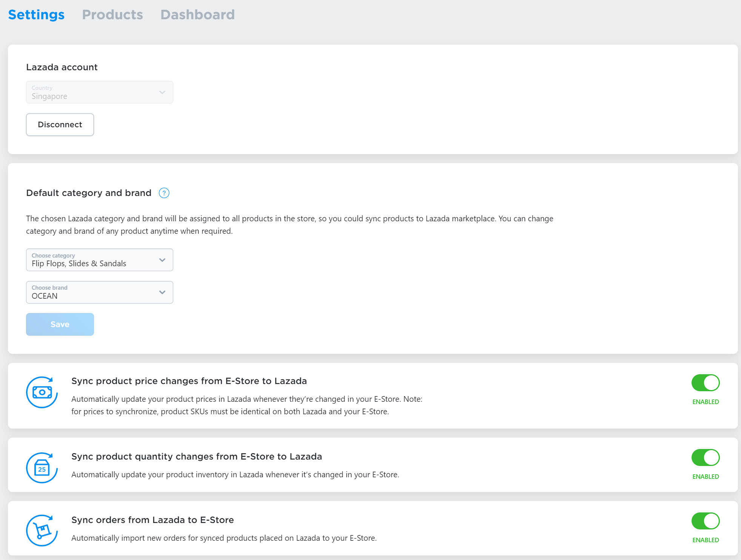
Task: Click the ENABLED label under quantity sync toggle
Action: pos(706,477)
